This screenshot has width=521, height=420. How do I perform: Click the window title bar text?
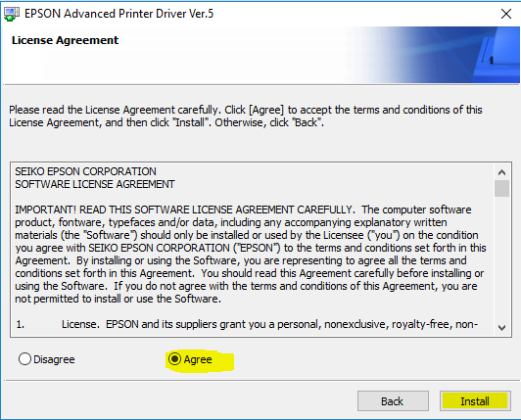(x=118, y=14)
